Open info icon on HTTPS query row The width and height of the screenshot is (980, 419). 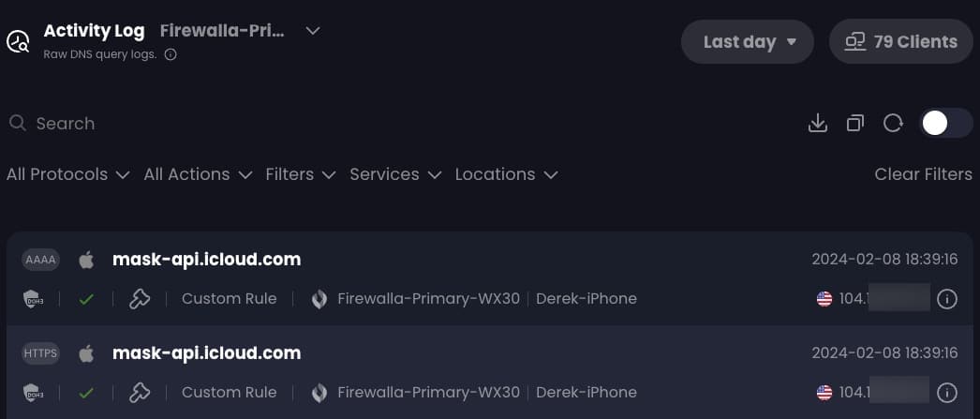[x=947, y=393]
